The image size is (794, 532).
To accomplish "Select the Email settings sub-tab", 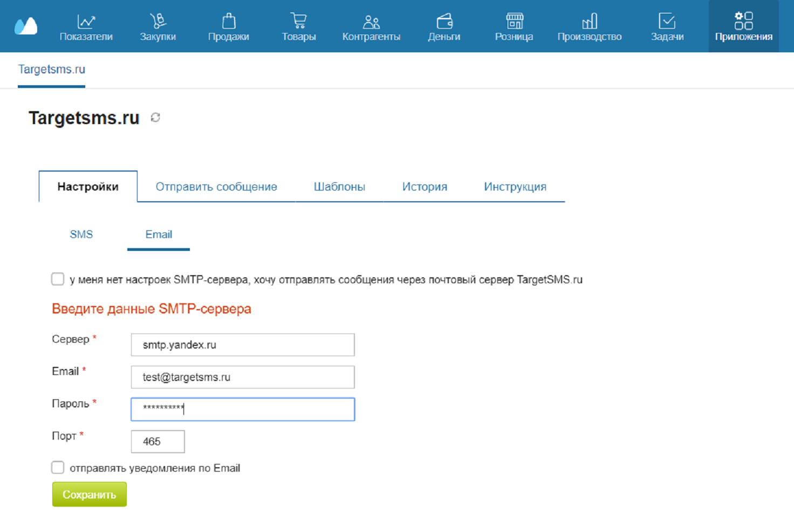I will point(159,235).
